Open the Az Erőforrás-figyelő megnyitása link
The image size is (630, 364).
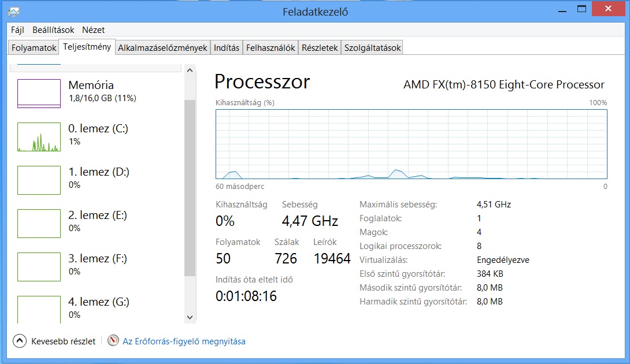click(x=184, y=341)
